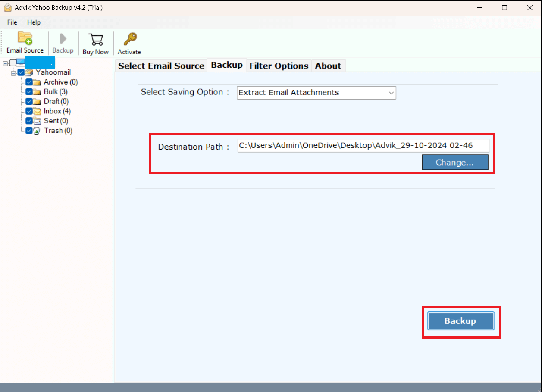Uncheck the Trash (0) checkbox
This screenshot has width=542, height=392.
[x=29, y=131]
